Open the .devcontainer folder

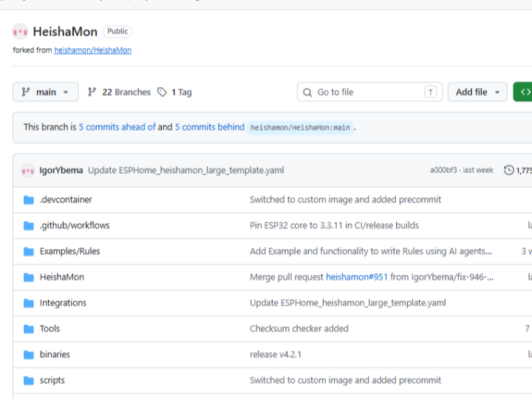(x=66, y=199)
